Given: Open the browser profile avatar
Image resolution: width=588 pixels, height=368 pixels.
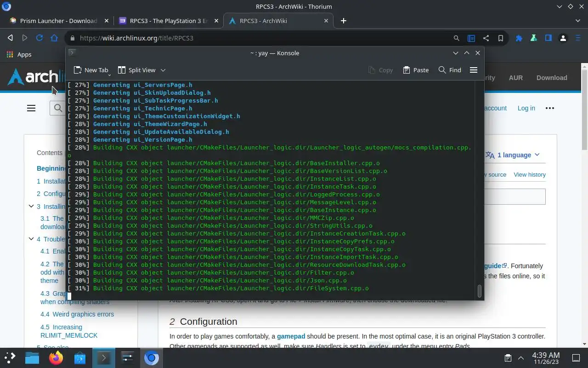Looking at the screenshot, I should (x=563, y=38).
